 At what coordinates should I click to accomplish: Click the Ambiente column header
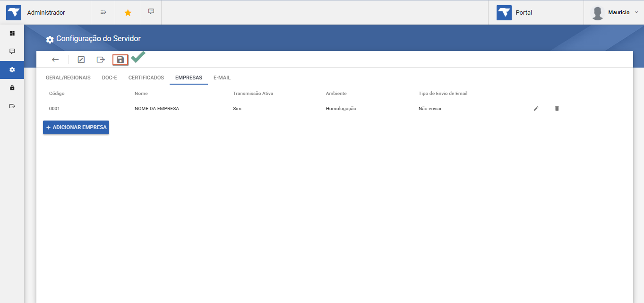[336, 93]
